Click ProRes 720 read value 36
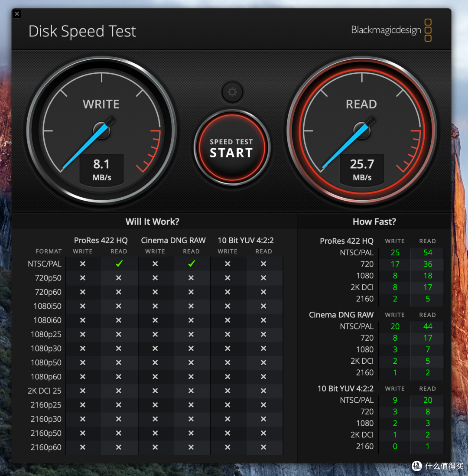The height and width of the screenshot is (476, 468). [x=428, y=264]
